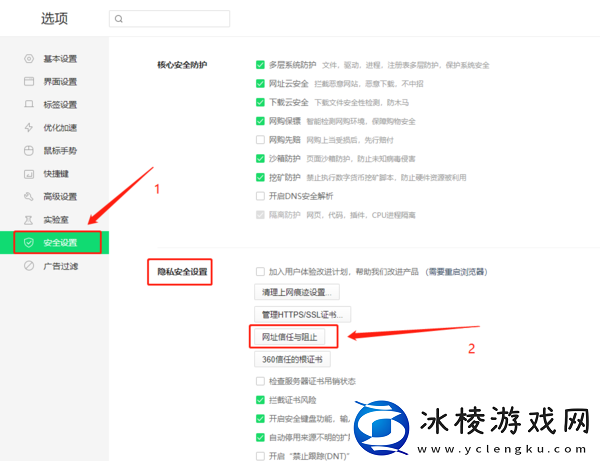Click the 选项 page title
The width and height of the screenshot is (600, 461).
coord(54,18)
